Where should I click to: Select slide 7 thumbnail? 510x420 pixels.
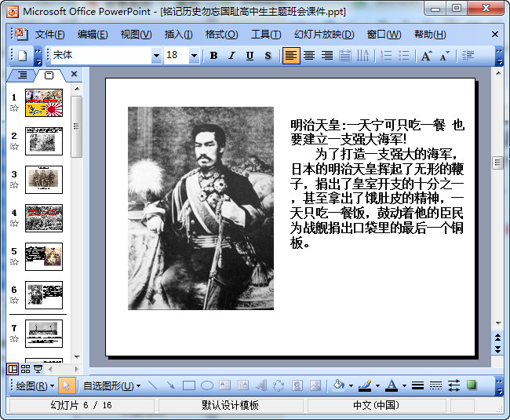point(44,334)
